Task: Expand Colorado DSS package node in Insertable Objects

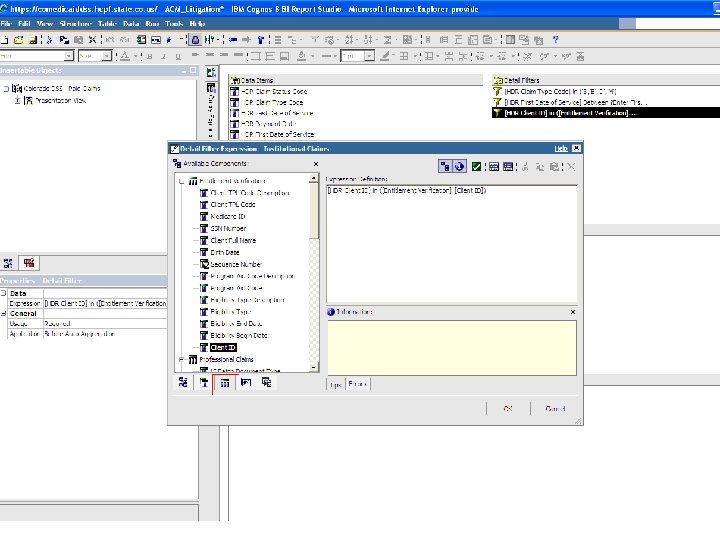Action: (x=6, y=89)
